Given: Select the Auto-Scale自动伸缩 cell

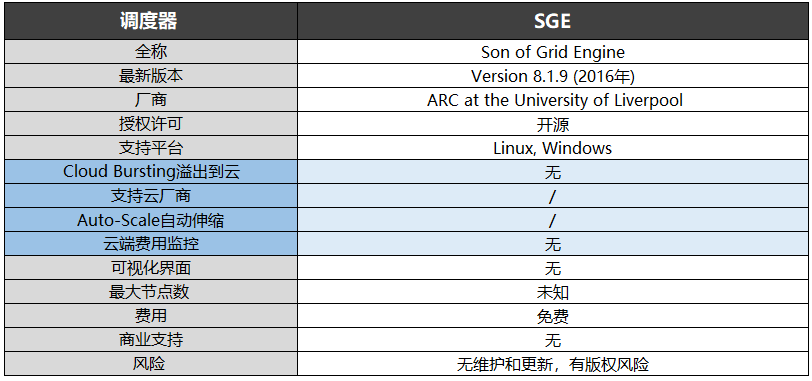Looking at the screenshot, I should coord(151,220).
